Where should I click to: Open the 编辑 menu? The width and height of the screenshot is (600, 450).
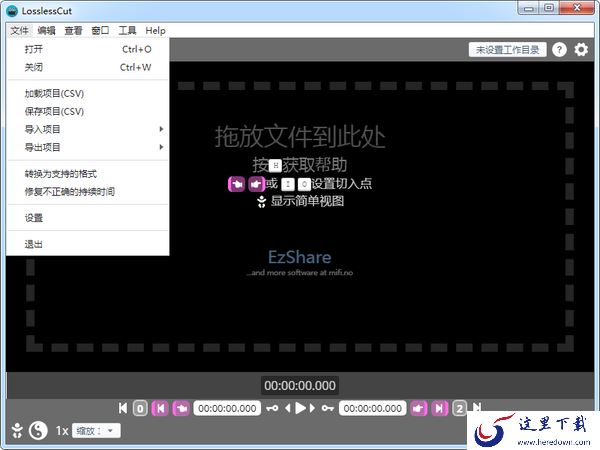click(46, 31)
